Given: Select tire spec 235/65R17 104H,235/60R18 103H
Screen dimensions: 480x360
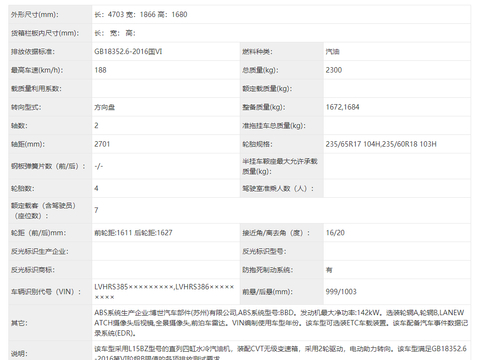Looking at the screenshot, I should [381, 144].
